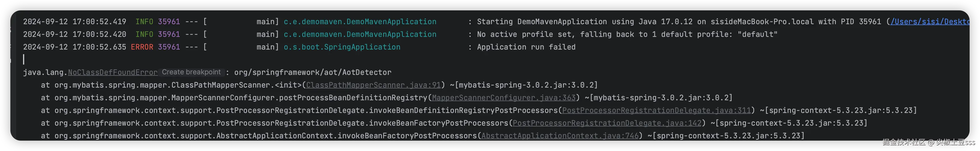Viewport: 980px width, 151px height.
Task: Click the 掘金技术社区 watermark text
Action: point(904,142)
